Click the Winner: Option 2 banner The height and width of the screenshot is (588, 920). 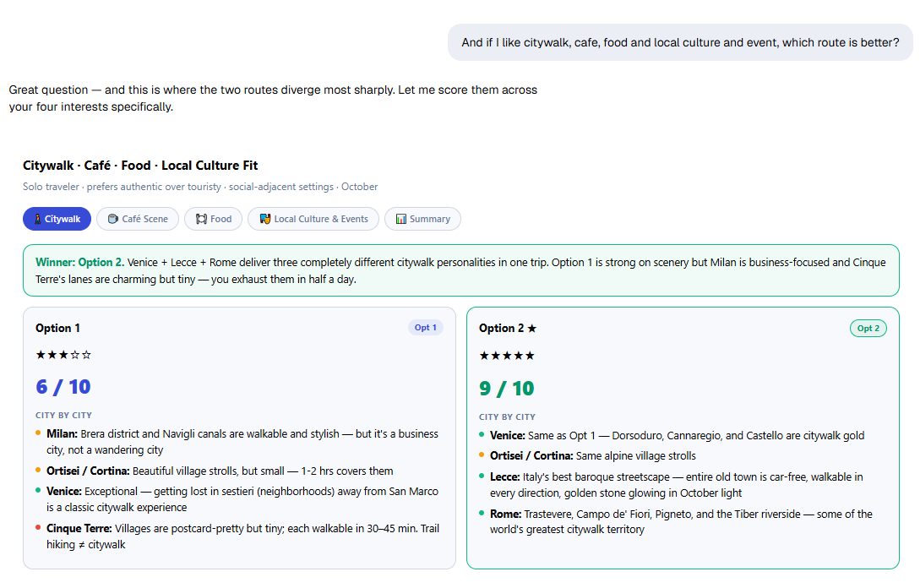coord(461,270)
